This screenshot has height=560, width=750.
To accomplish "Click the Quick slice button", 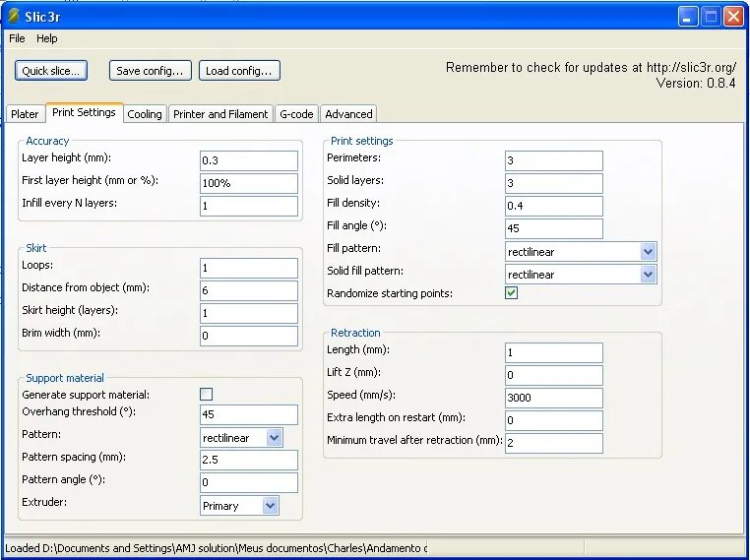I will (51, 71).
